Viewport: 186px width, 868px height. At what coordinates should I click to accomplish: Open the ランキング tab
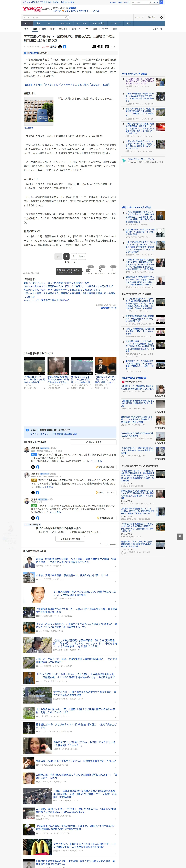(x=115, y=24)
